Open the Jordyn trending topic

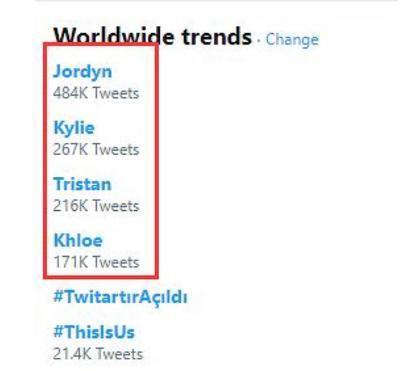pos(83,72)
